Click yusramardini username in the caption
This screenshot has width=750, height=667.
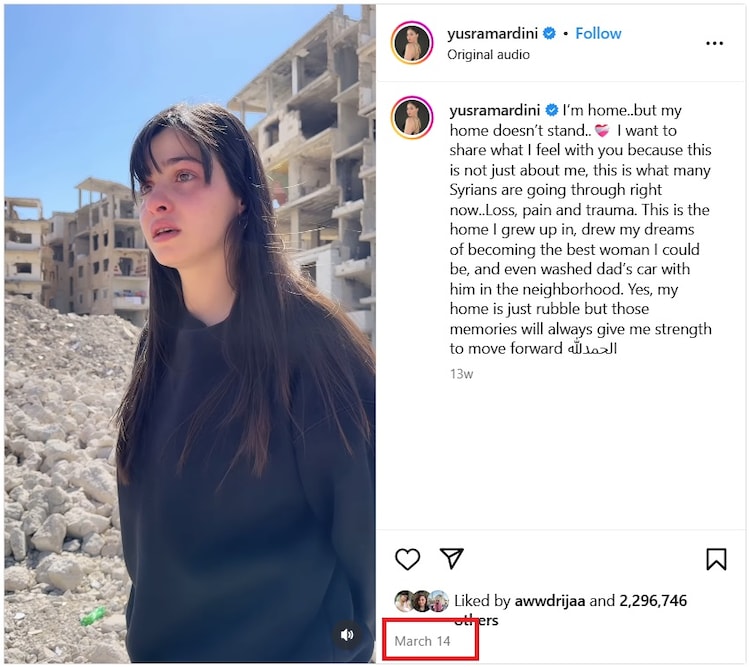click(x=495, y=110)
